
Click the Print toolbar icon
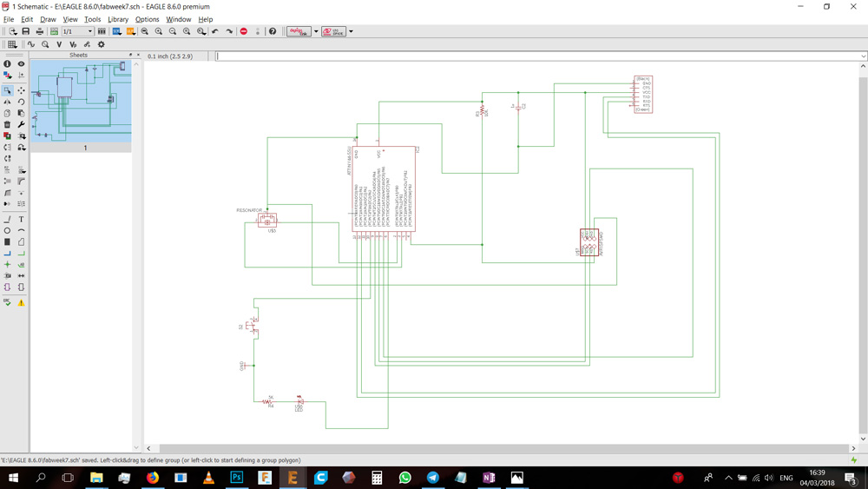pos(39,31)
